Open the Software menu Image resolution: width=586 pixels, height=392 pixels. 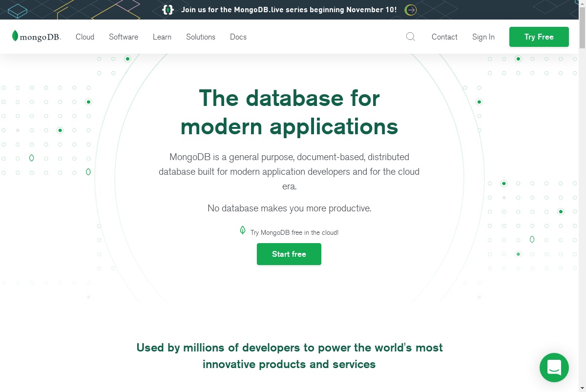coord(124,37)
